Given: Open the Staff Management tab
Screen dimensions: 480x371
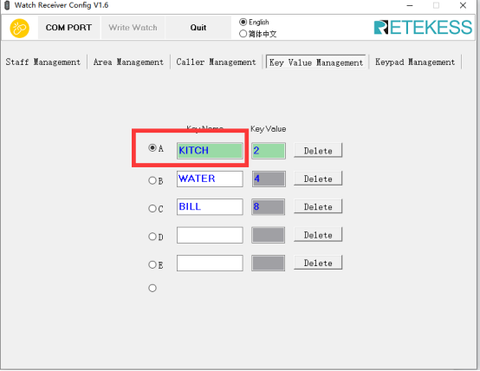Looking at the screenshot, I should pyautogui.click(x=43, y=62).
